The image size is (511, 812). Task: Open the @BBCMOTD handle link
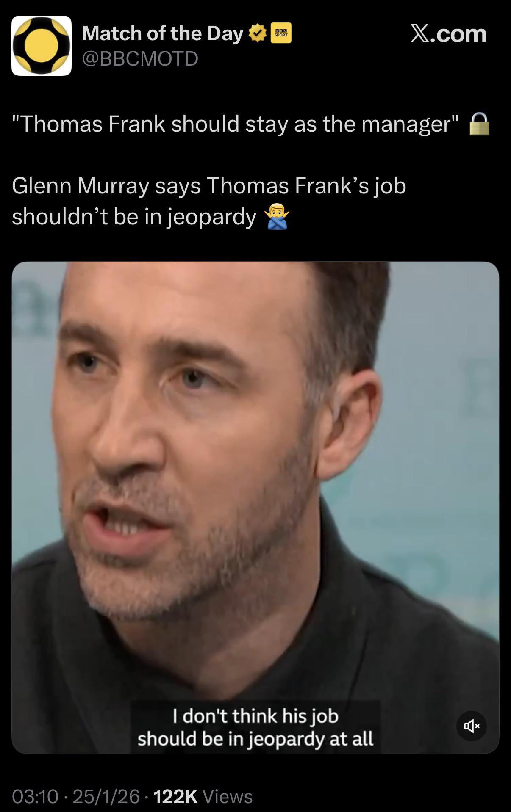[140, 58]
